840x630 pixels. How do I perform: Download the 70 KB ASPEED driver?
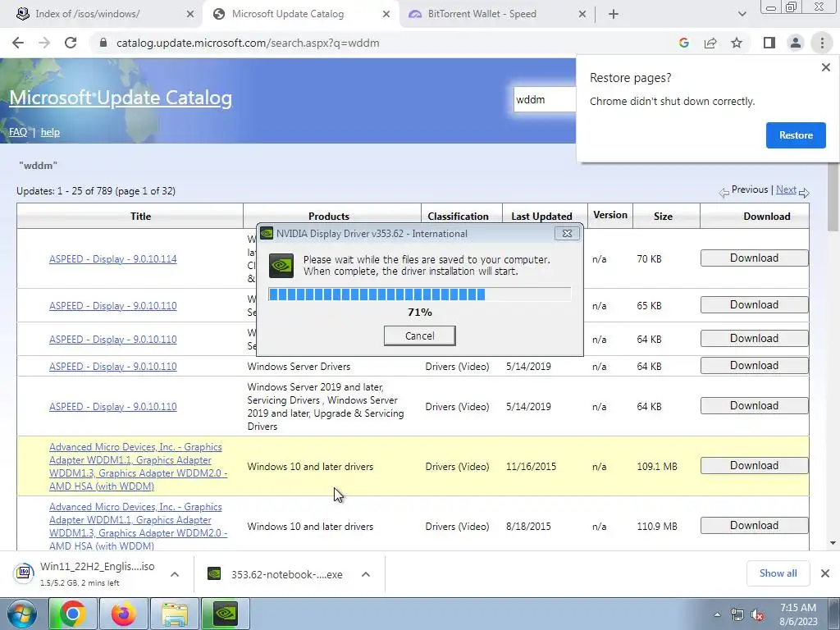(755, 258)
